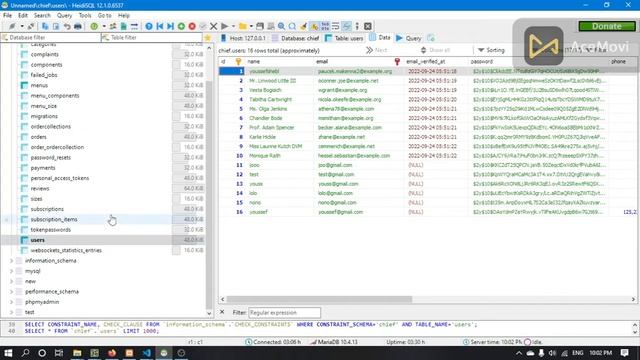Click the export database SQL icon

tap(123, 26)
